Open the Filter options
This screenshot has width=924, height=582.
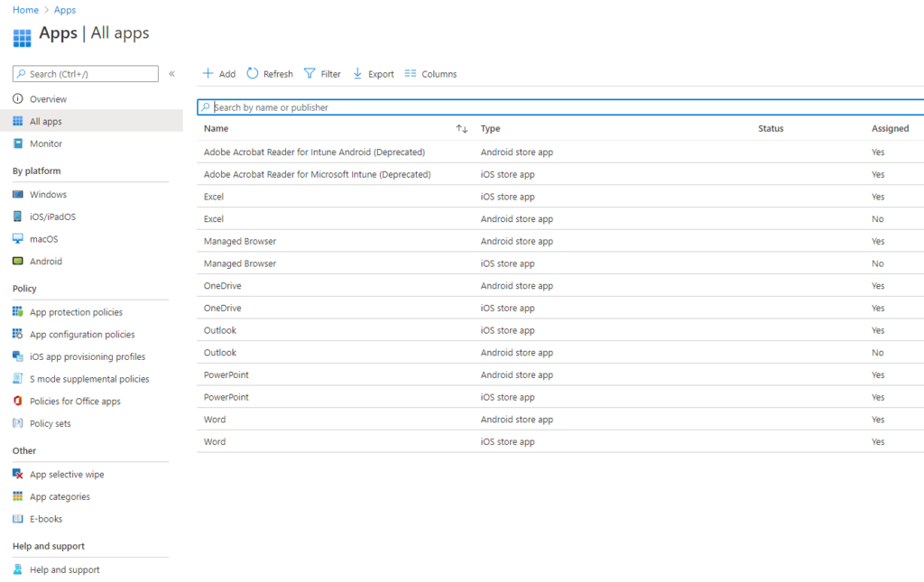[322, 74]
